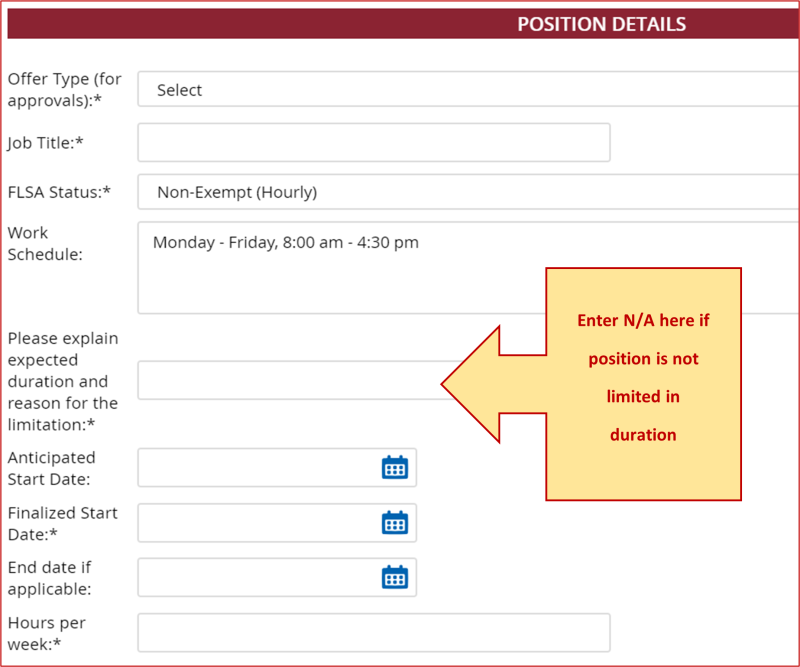The height and width of the screenshot is (667, 800).
Task: Click the Position Details section header
Action: pyautogui.click(x=601, y=24)
